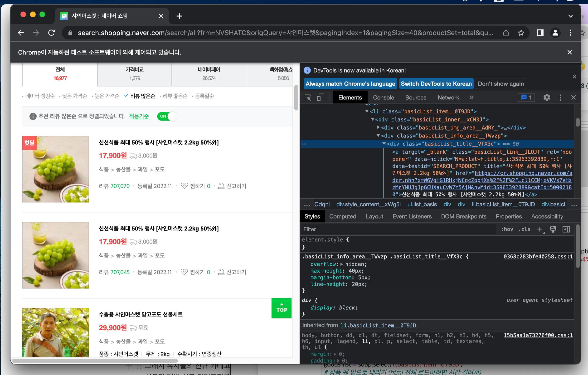This screenshot has width=588, height=375.
Task: Open 수출용 샤인머스켓 망고포도 선물세트 product title
Action: tap(141, 314)
